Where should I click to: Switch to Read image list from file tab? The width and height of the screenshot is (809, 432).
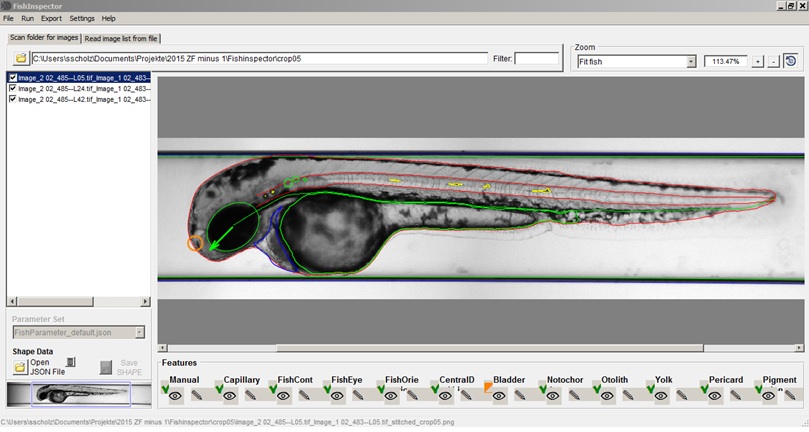click(121, 39)
